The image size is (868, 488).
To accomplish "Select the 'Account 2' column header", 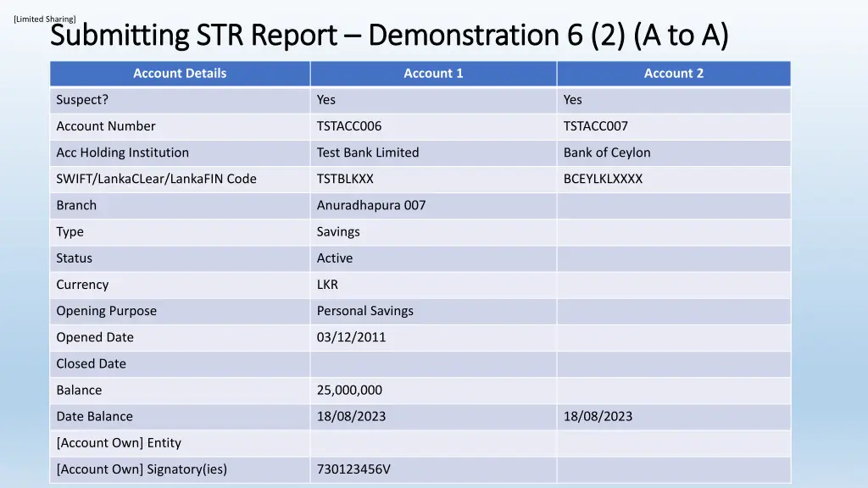I will (674, 73).
